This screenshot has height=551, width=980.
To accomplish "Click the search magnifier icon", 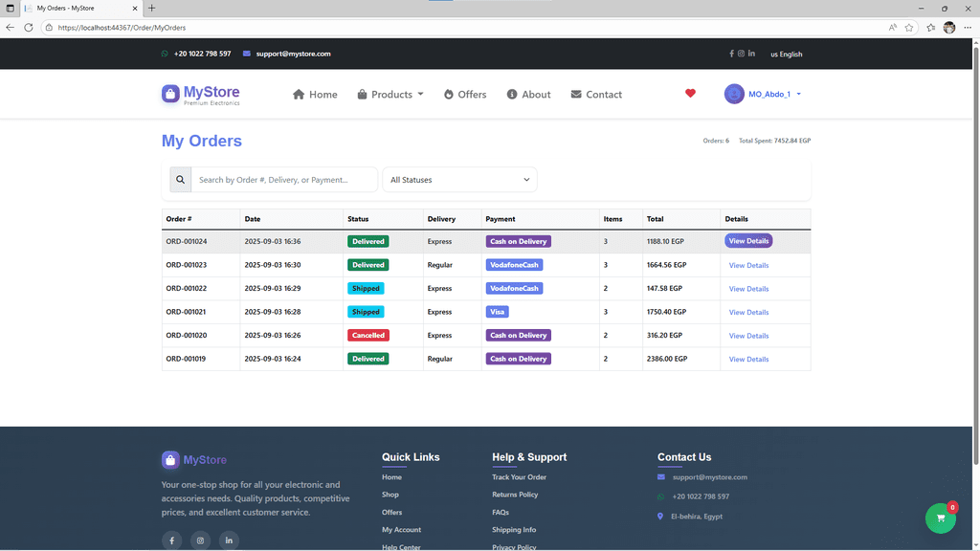I will (180, 180).
